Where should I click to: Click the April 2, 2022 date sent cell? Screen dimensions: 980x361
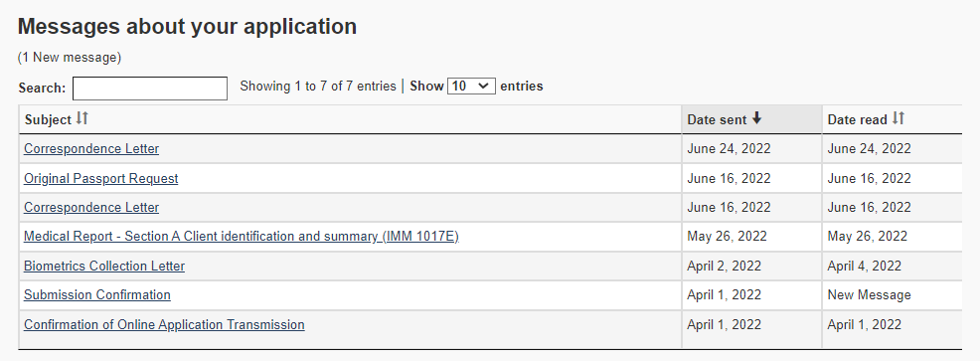click(751, 266)
